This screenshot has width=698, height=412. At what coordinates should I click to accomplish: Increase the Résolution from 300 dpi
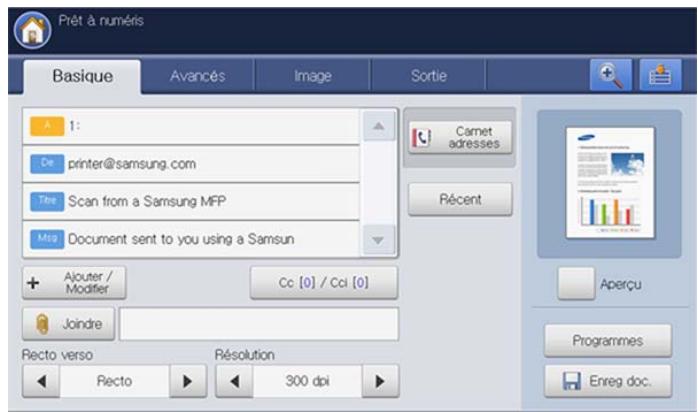[x=380, y=381]
